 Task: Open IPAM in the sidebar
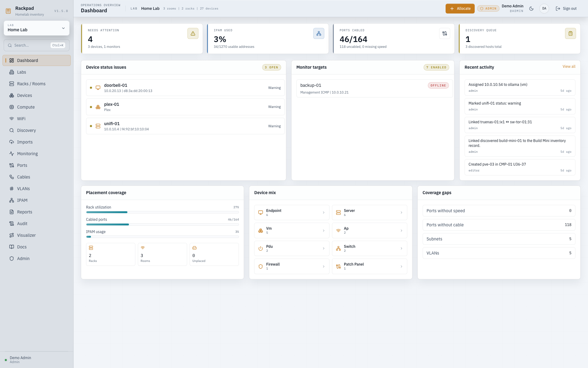pos(36,200)
